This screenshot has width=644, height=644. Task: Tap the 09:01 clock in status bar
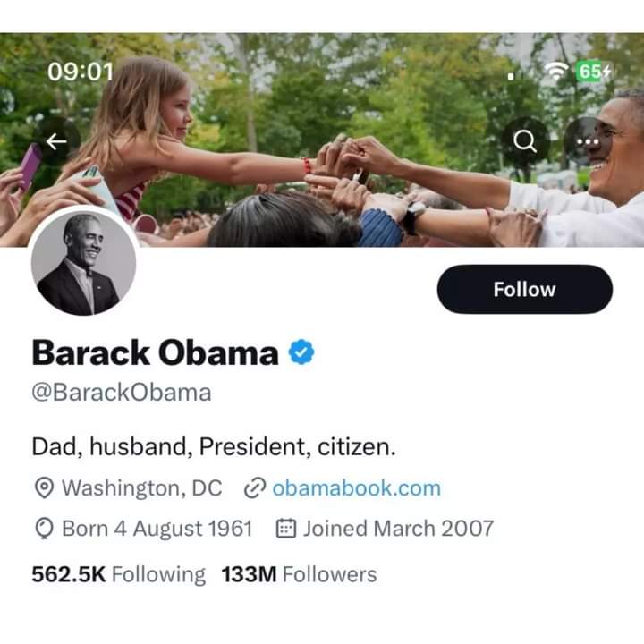point(80,72)
